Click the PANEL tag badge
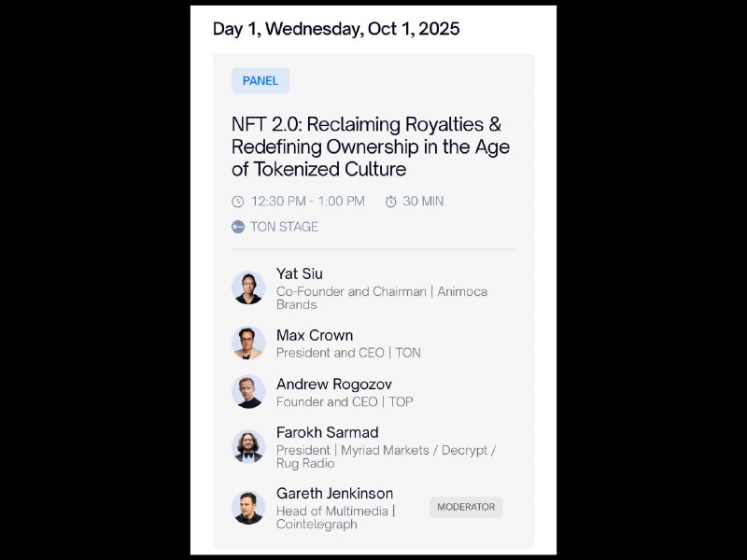Screen dimensions: 747x560 click(261, 81)
